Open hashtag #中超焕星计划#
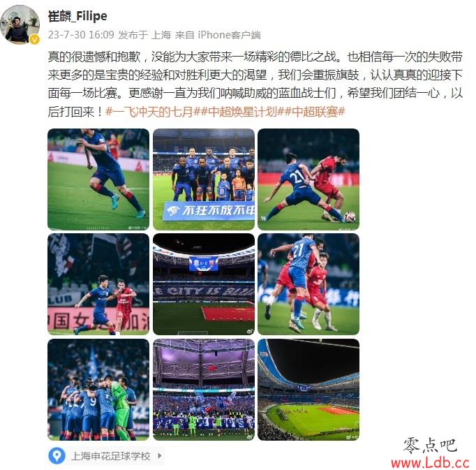476x470 pixels. 243,112
